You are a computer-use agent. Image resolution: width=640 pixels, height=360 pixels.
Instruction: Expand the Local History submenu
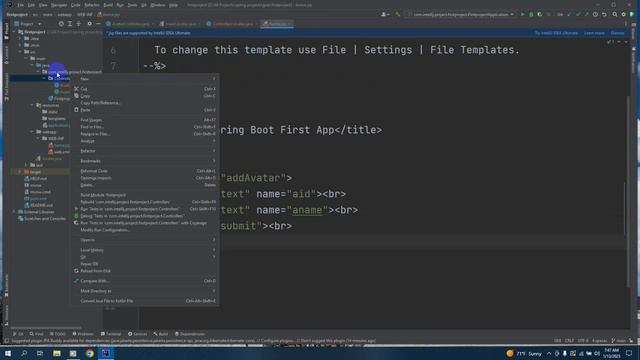(x=145, y=250)
